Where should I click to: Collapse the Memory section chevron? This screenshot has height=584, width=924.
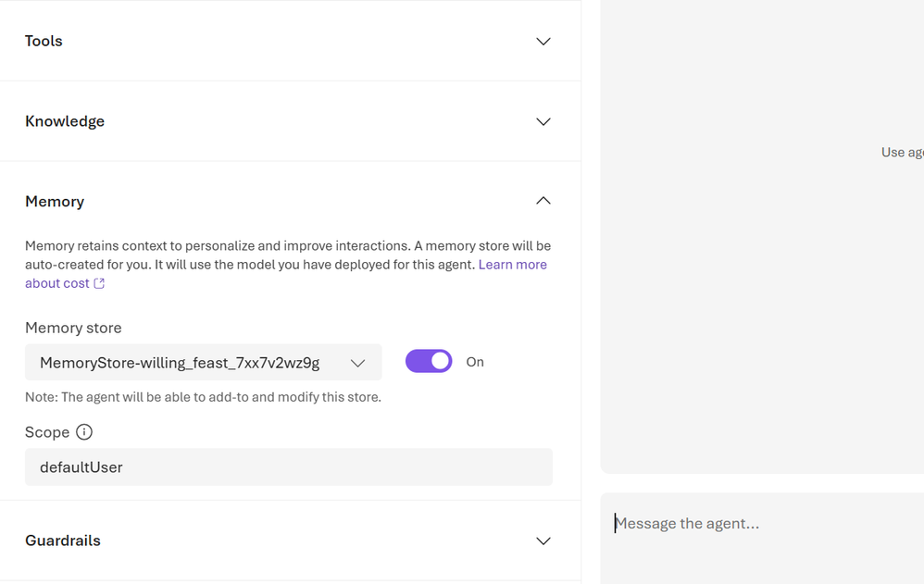[x=543, y=201]
